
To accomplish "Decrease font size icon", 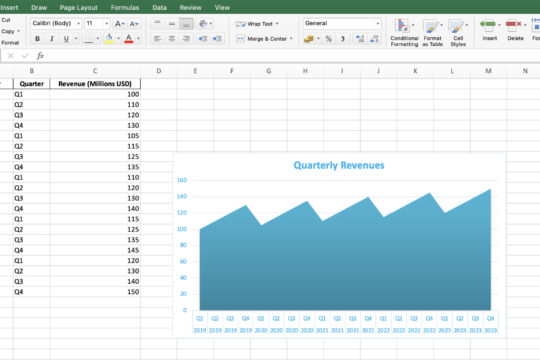I will (134, 24).
